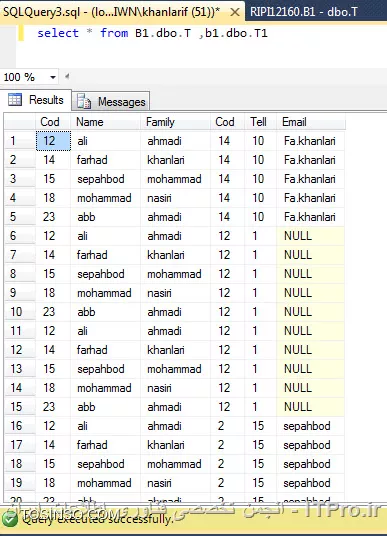Screen dimensions: 387x536
Task: Click the Family column header
Action: point(175,122)
